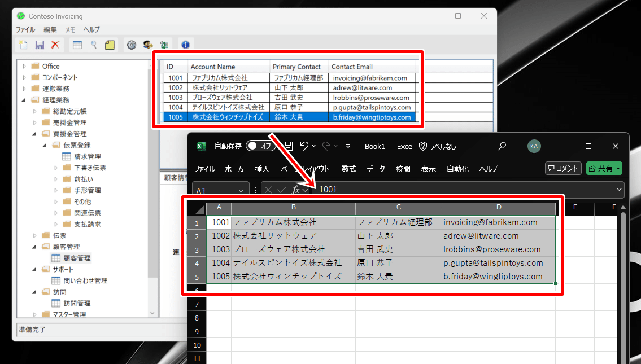Switch to the 自動化 tab in Excel
Screen dimensions: 641x364
point(457,169)
